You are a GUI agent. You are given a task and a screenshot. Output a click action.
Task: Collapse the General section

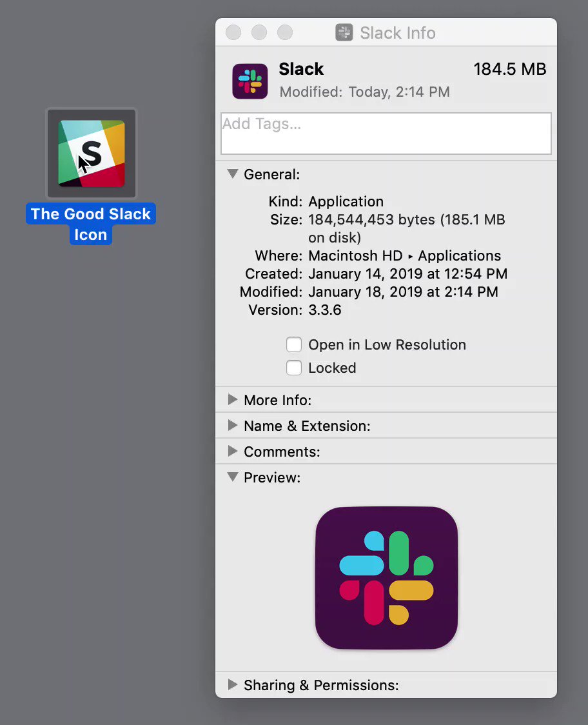[x=233, y=174]
